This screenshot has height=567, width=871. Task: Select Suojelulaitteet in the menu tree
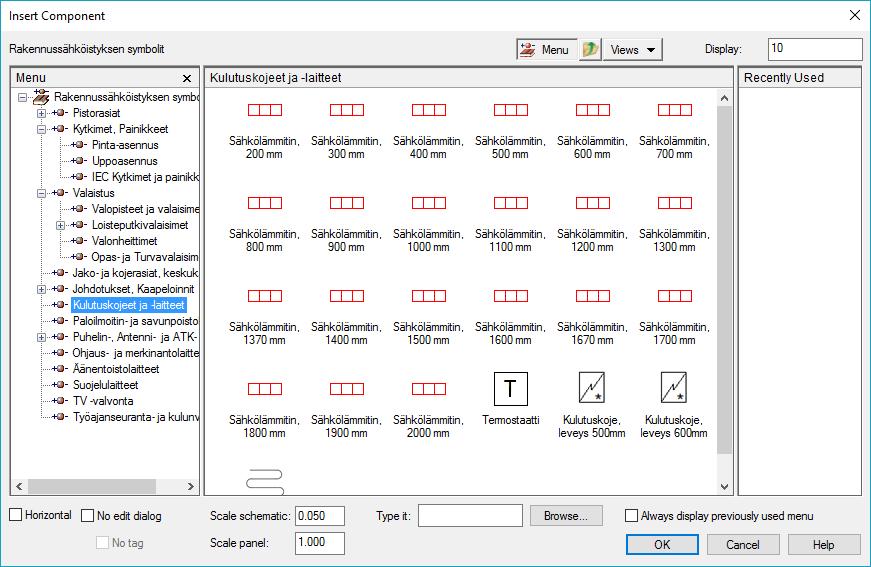coord(106,385)
